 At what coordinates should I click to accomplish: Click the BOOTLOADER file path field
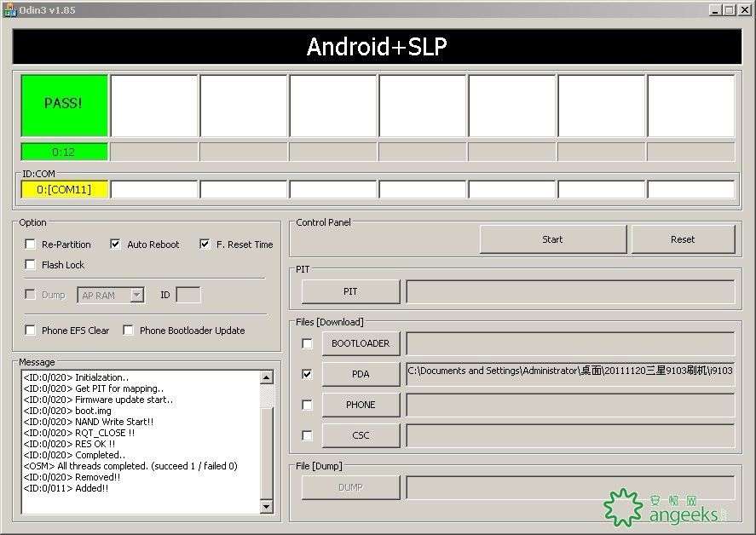click(570, 343)
